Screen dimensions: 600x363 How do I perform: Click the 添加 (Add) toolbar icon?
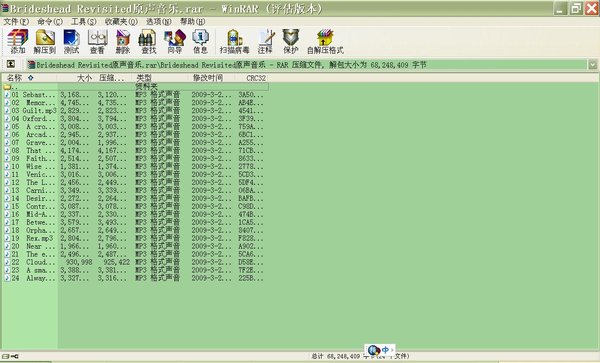pos(18,41)
